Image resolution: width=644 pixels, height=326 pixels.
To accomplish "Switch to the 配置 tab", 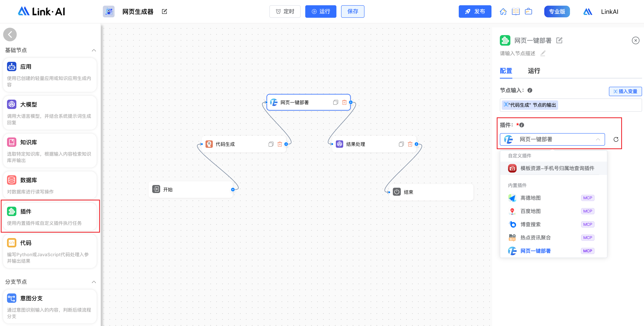I will point(506,71).
